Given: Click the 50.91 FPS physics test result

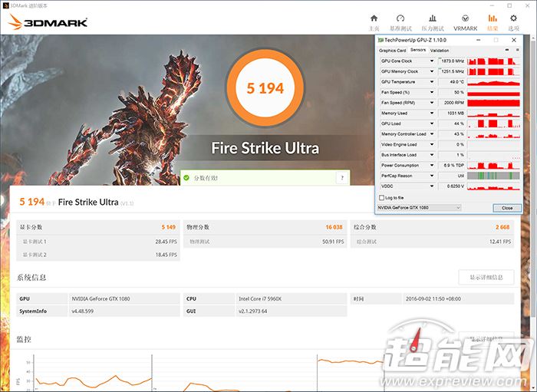Looking at the screenshot, I should point(333,242).
